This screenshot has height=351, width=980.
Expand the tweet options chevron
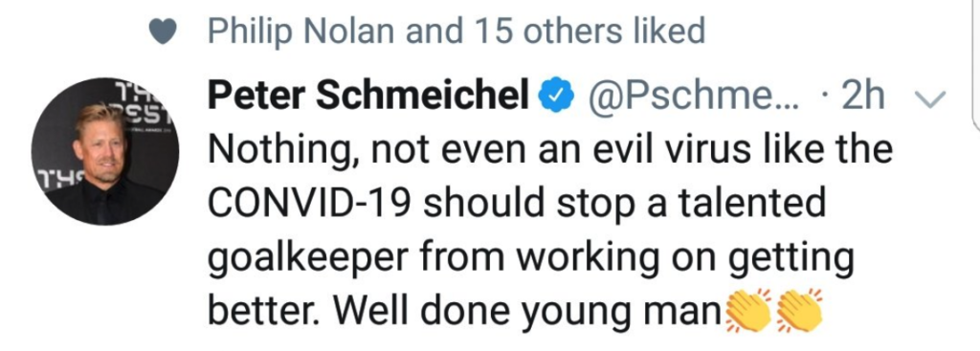[x=931, y=99]
